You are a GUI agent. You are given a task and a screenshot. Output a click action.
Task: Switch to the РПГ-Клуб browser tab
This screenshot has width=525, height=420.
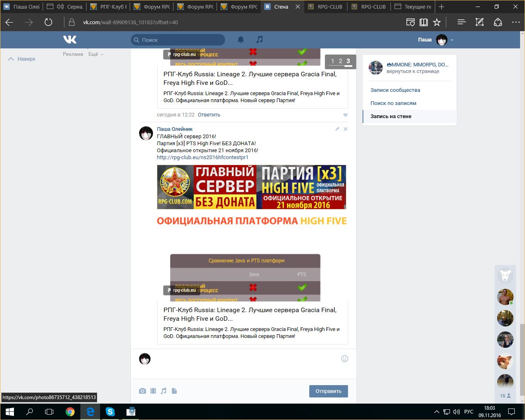coord(108,7)
